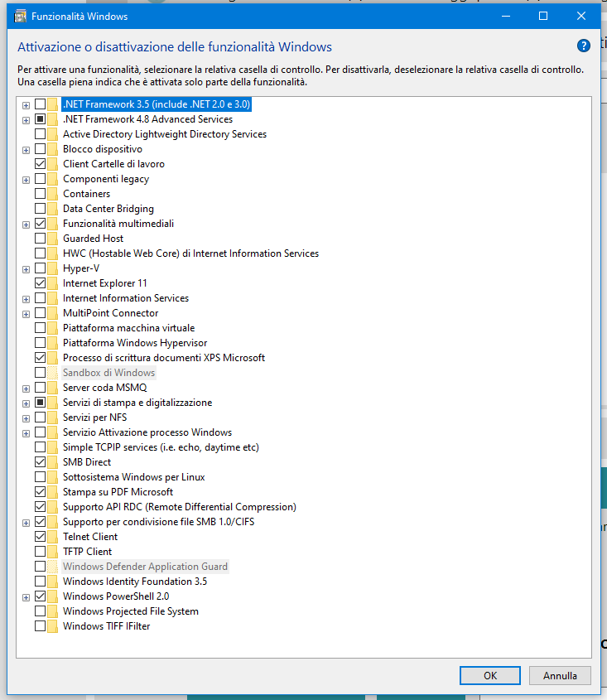Select Processo di scrittura documenti XPS Microsoft

point(164,358)
